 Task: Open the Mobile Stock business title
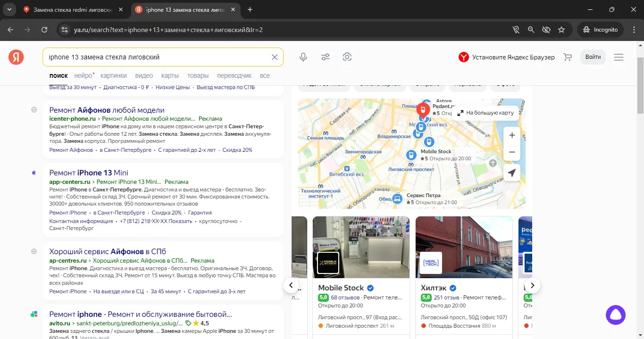[341, 288]
